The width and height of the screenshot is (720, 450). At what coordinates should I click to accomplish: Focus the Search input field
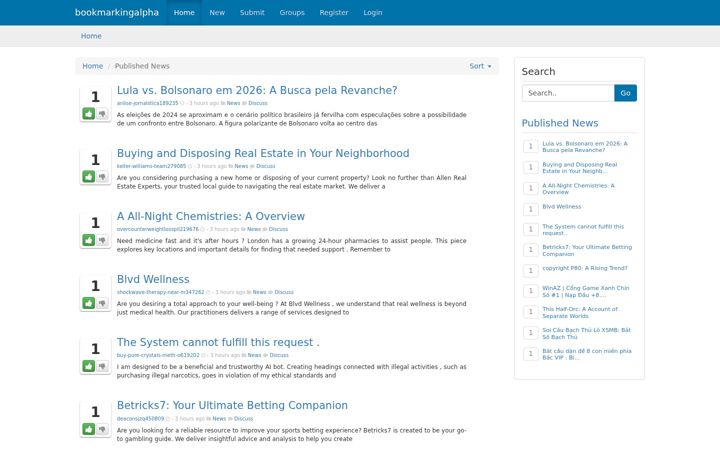pyautogui.click(x=568, y=93)
